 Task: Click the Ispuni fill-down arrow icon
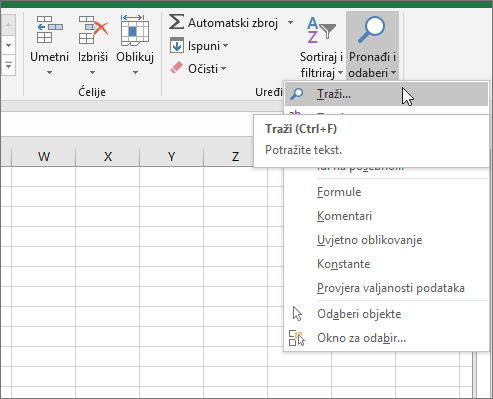click(177, 45)
